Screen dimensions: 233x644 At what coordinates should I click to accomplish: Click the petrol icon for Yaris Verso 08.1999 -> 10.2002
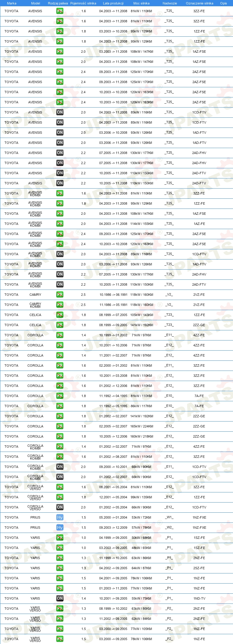[60, 609]
